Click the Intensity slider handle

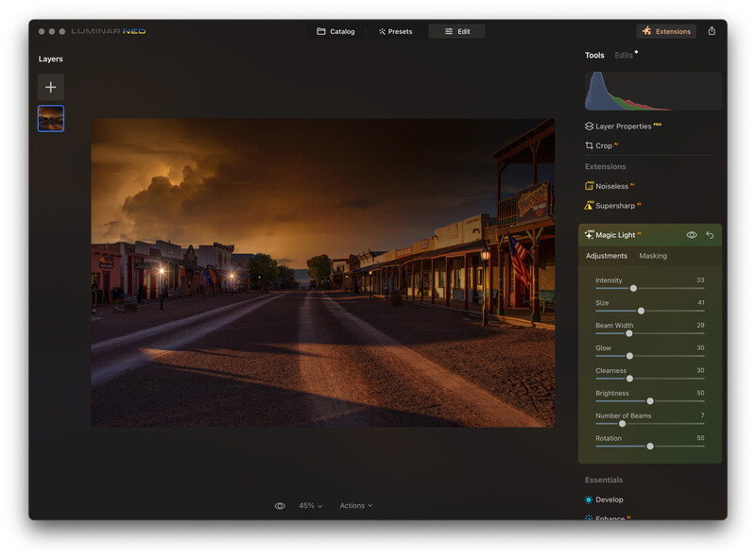click(x=633, y=288)
